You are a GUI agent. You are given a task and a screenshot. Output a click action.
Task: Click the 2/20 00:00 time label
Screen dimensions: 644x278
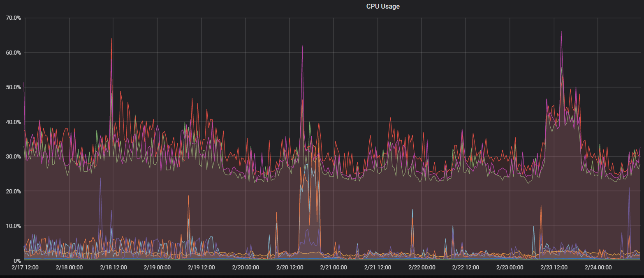tap(246, 267)
